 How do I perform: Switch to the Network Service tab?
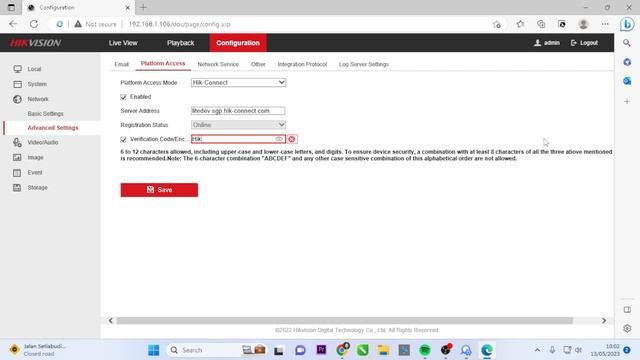218,64
